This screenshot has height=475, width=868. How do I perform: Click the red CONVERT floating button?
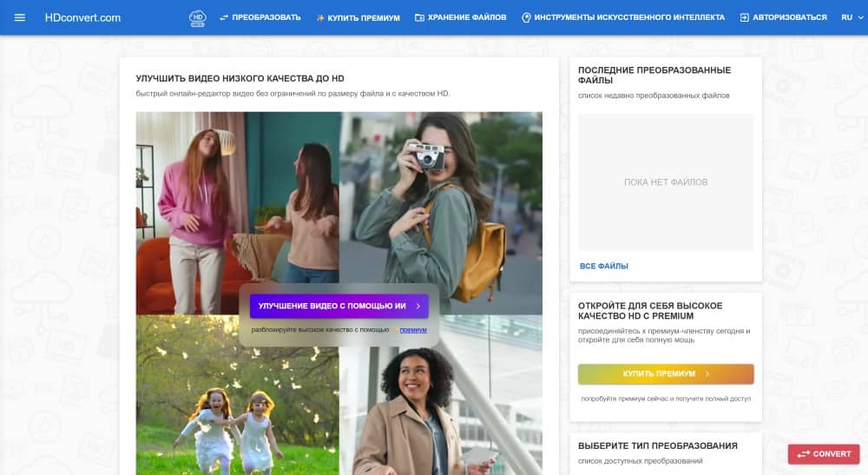coord(824,454)
